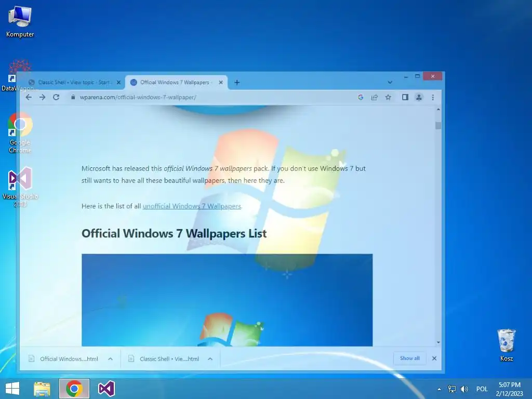Expand options for Official Windows...html download
The height and width of the screenshot is (399, 532).
(x=110, y=358)
